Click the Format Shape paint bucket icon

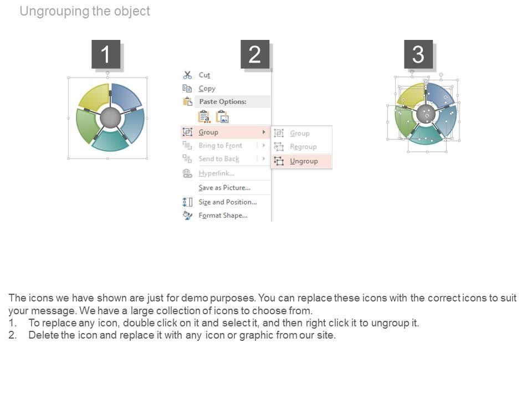point(187,215)
